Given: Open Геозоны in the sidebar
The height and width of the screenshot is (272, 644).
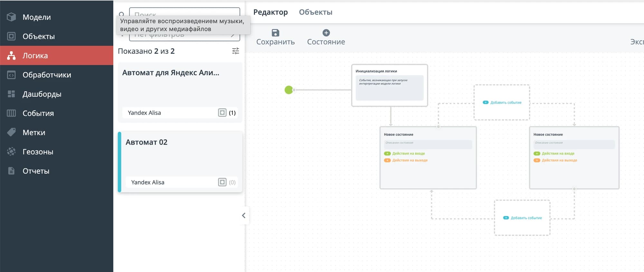Looking at the screenshot, I should pyautogui.click(x=38, y=152).
